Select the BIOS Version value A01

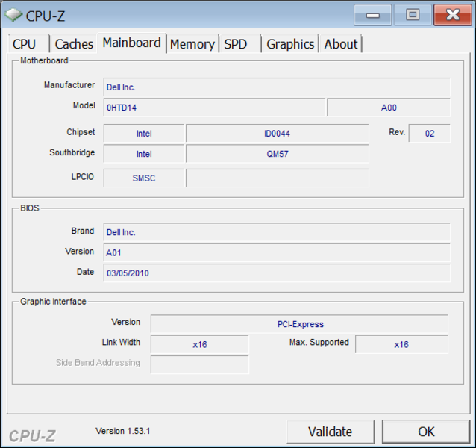coord(277,252)
